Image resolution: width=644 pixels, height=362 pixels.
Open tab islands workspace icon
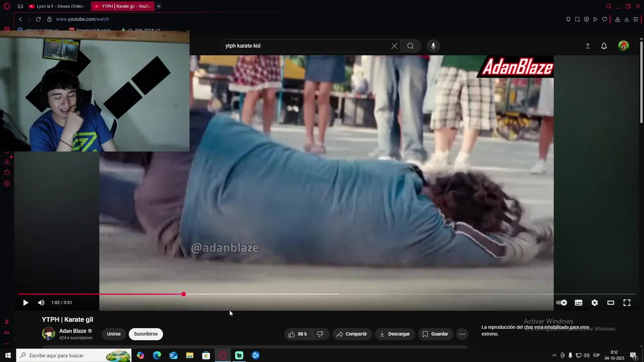point(20,6)
